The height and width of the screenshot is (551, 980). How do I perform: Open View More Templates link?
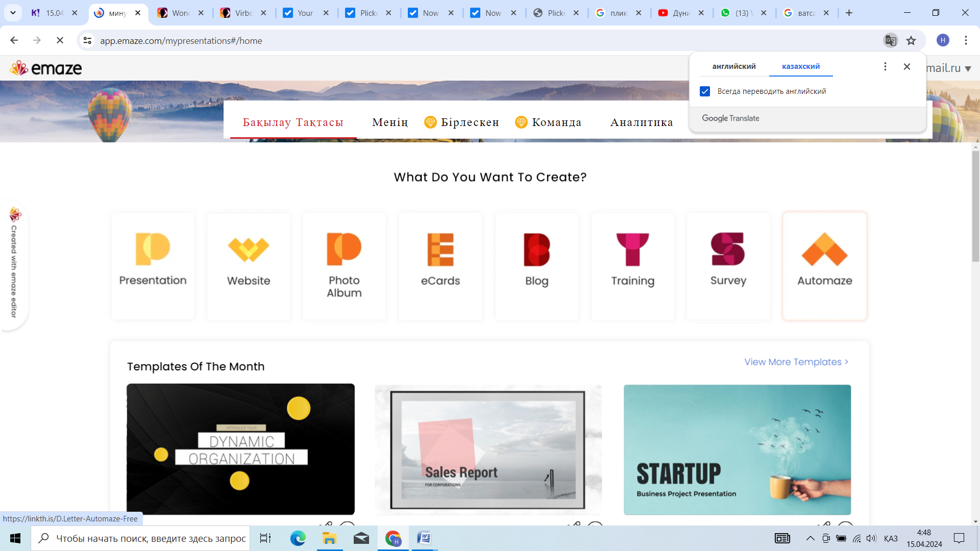point(796,362)
